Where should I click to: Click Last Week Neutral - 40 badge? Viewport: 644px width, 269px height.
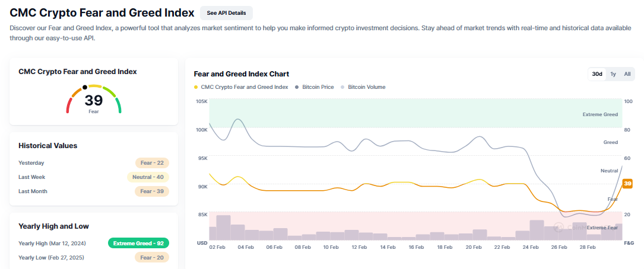[x=148, y=177]
